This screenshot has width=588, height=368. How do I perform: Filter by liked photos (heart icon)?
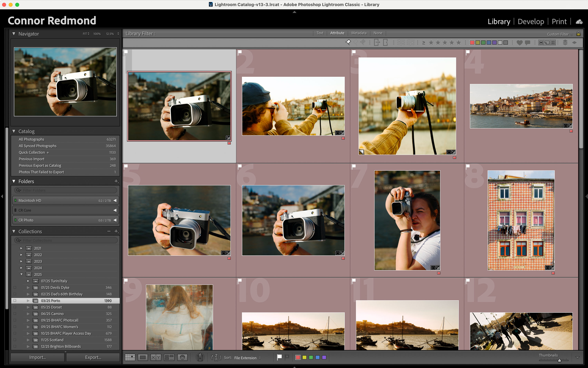click(520, 42)
